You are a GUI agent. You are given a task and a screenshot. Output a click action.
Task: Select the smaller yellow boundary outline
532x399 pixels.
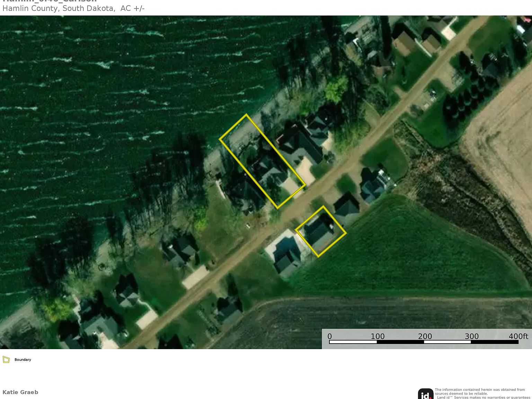click(321, 231)
